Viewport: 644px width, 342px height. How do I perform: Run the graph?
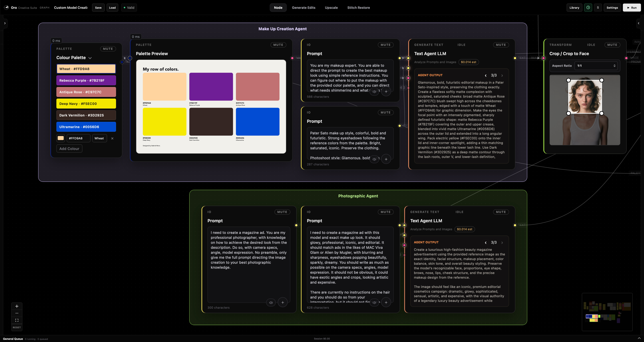coord(632,8)
